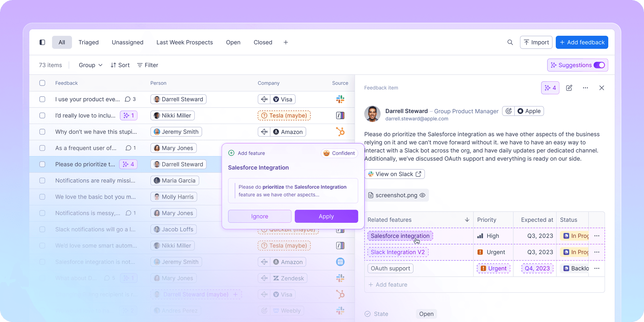Screen dimensions: 644x322
Task: Click the Import button
Action: (x=536, y=42)
